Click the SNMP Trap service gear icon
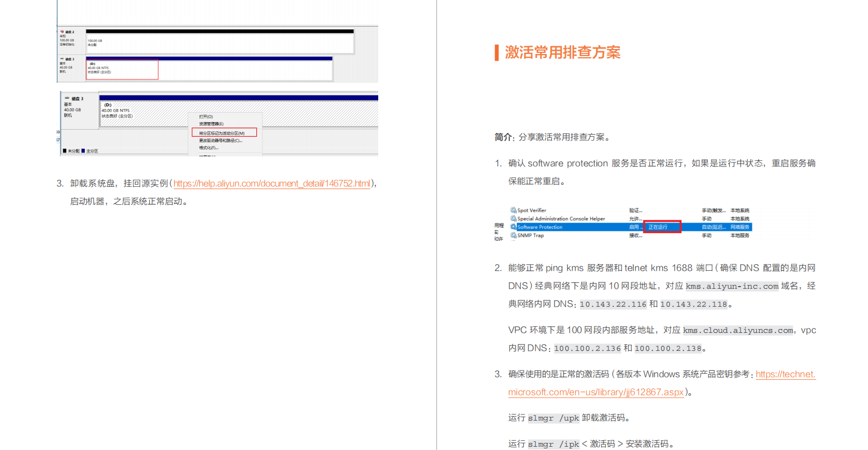Image resolution: width=868 pixels, height=450 pixels. click(x=513, y=235)
